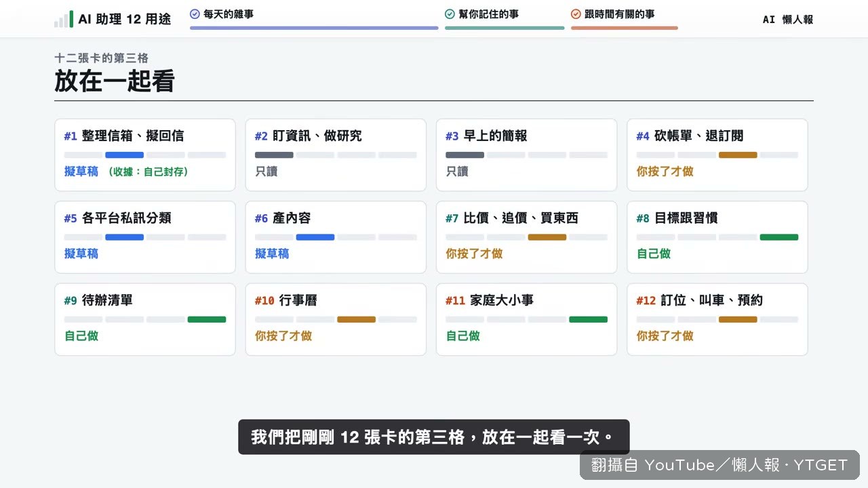The height and width of the screenshot is (488, 868).
Task: Click 擬草稿 label in card #5
Action: (x=81, y=253)
